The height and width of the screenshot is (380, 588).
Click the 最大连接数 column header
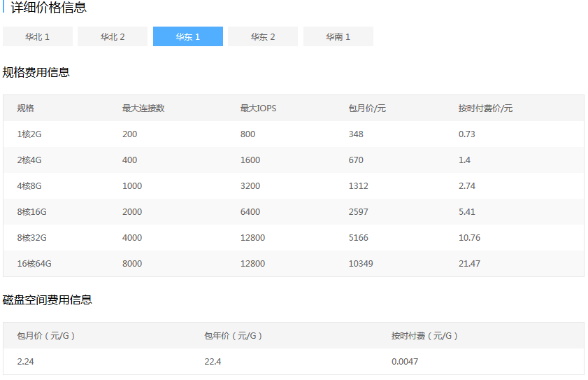click(x=143, y=108)
